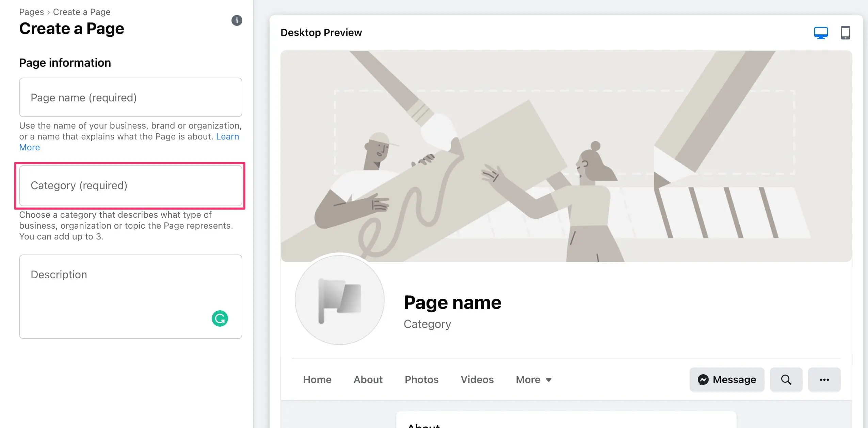Click the Message button in preview
The width and height of the screenshot is (868, 428).
tap(727, 379)
